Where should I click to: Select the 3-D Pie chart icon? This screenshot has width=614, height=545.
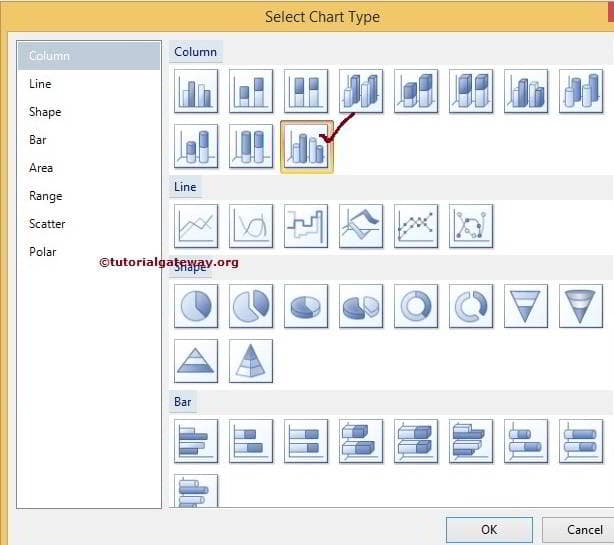click(306, 306)
